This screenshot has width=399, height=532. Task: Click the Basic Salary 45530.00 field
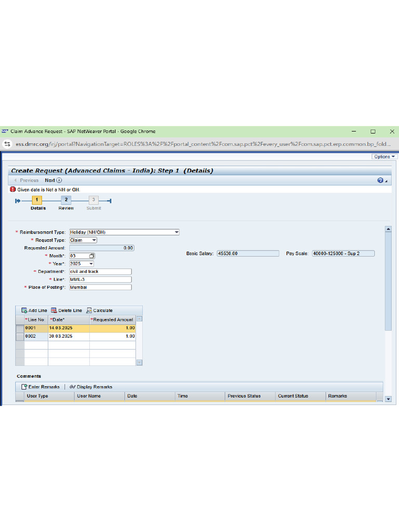pos(248,254)
